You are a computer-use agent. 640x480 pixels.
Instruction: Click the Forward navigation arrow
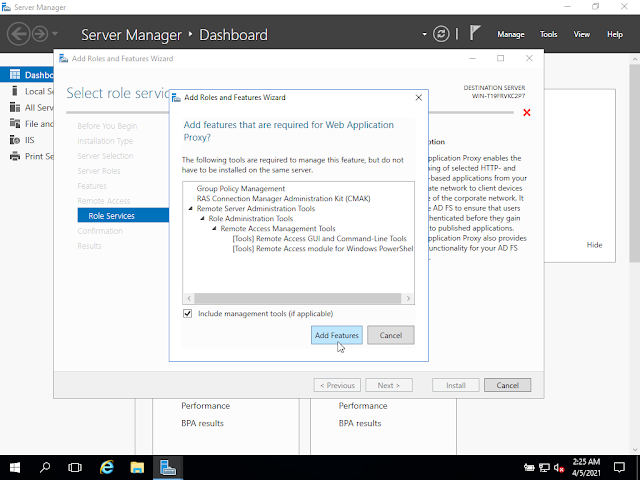pos(40,34)
